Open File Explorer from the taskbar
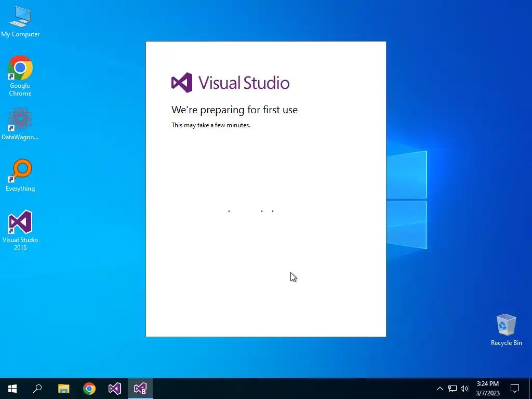Viewport: 532px width, 399px height. (63, 389)
